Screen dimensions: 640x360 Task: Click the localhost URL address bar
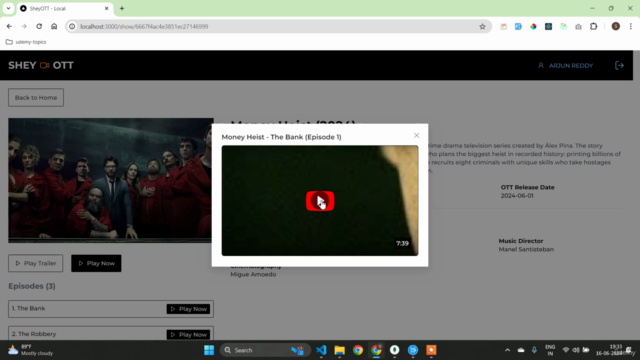[278, 27]
